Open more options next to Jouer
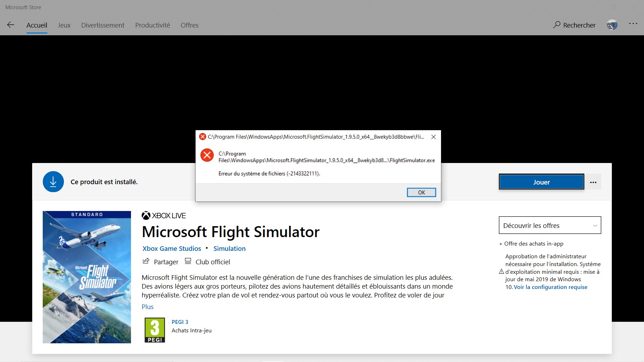 pos(593,182)
